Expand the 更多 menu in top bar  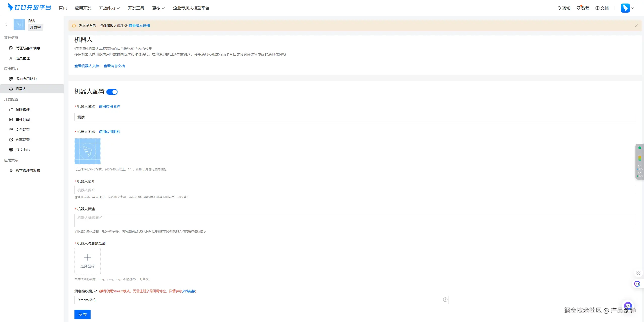click(158, 8)
